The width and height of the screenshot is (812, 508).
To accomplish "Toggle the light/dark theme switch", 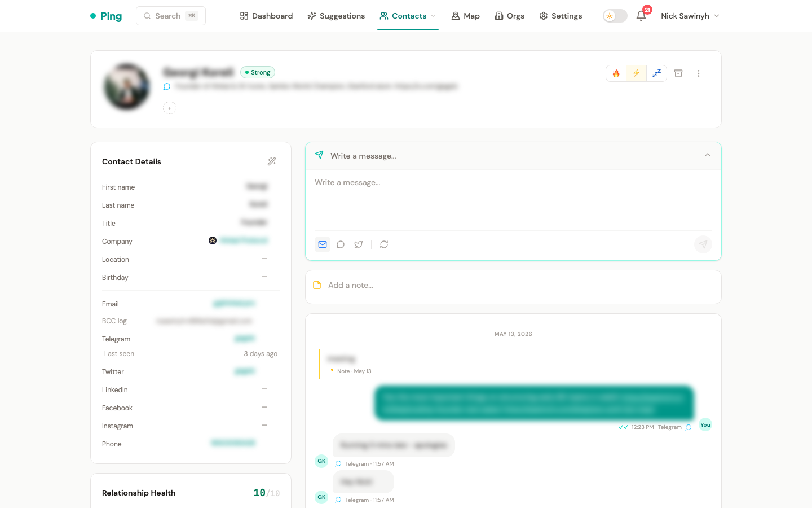I will coord(615,16).
